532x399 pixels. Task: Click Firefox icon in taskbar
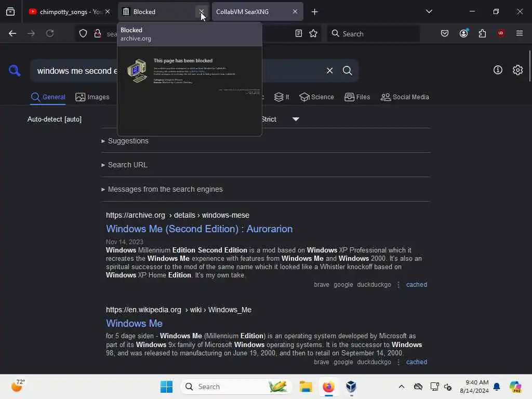pos(328,387)
